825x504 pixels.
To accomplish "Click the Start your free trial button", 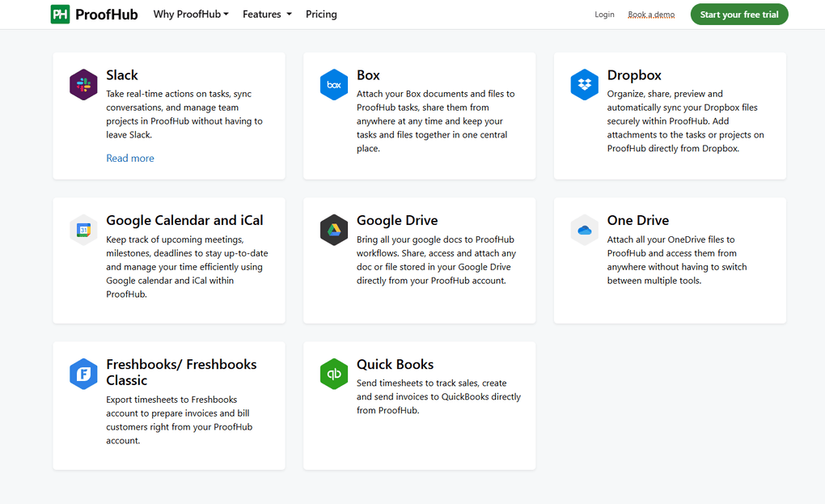I will point(738,14).
